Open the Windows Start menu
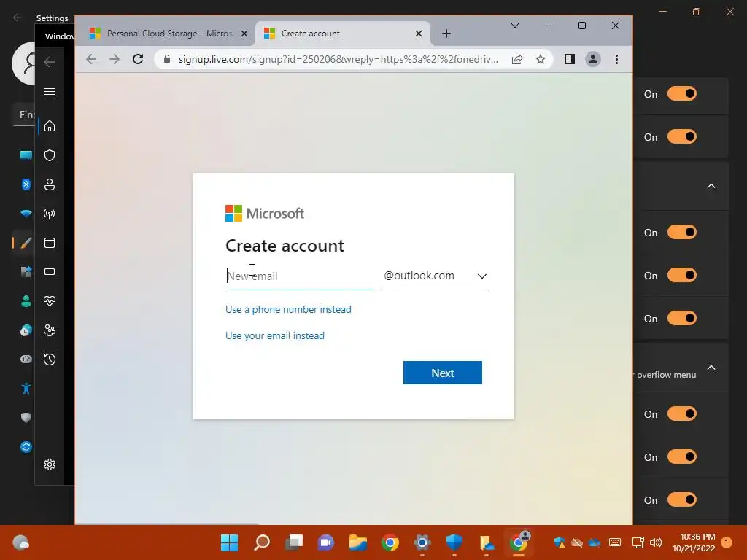 [229, 542]
